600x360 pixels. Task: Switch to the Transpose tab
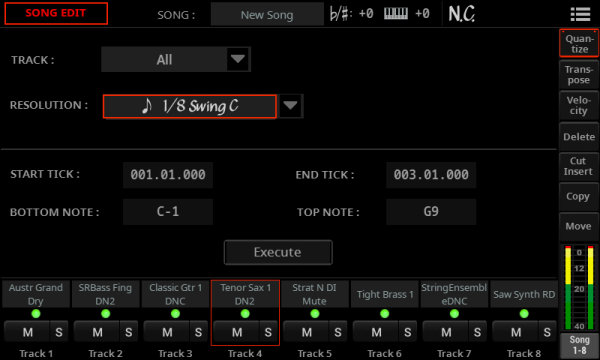click(x=579, y=75)
